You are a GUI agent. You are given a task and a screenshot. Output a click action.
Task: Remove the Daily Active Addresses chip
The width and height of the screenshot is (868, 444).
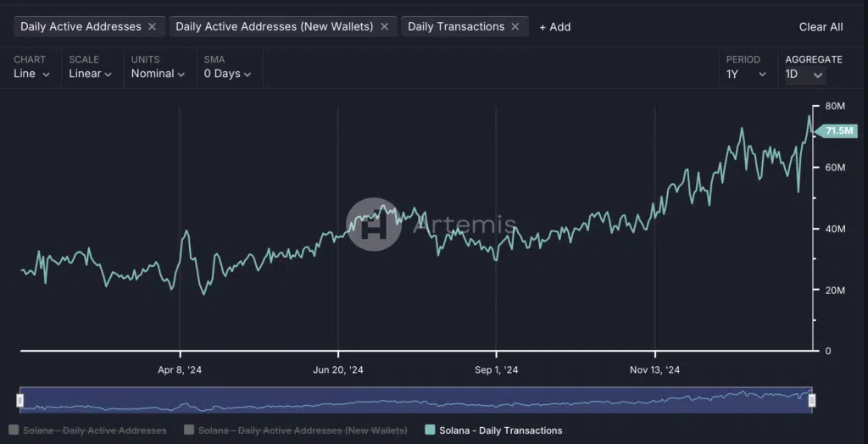pyautogui.click(x=152, y=26)
